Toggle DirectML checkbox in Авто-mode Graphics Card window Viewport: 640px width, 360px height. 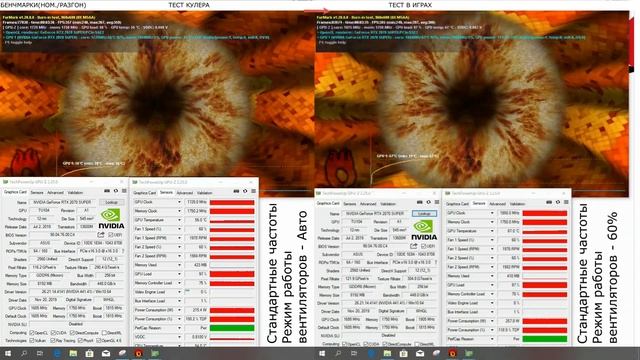click(x=104, y=333)
